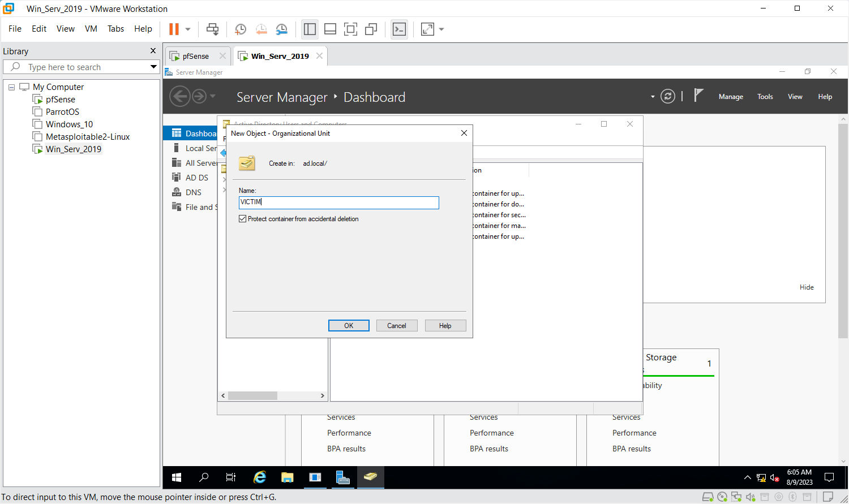849x504 pixels.
Task: Close the Library panel
Action: pyautogui.click(x=153, y=51)
